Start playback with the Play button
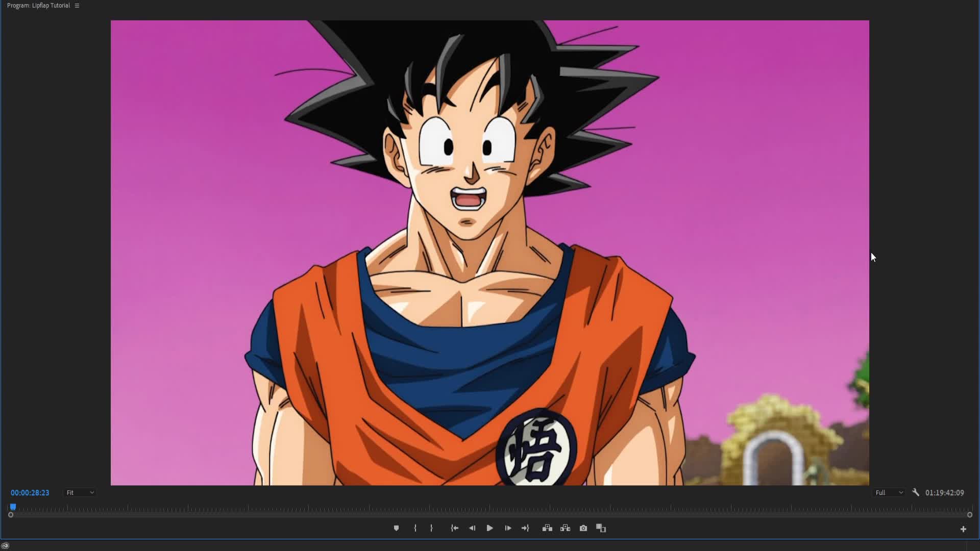 489,528
